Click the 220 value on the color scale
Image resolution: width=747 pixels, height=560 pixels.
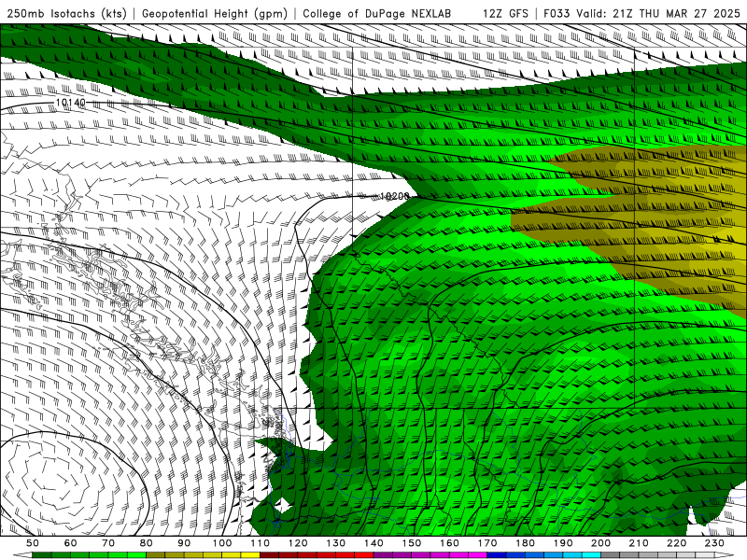[x=676, y=543]
